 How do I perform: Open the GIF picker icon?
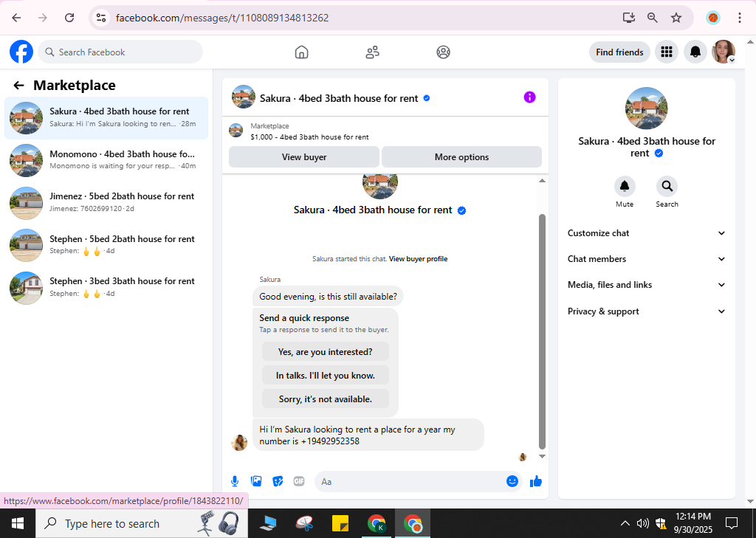299,481
